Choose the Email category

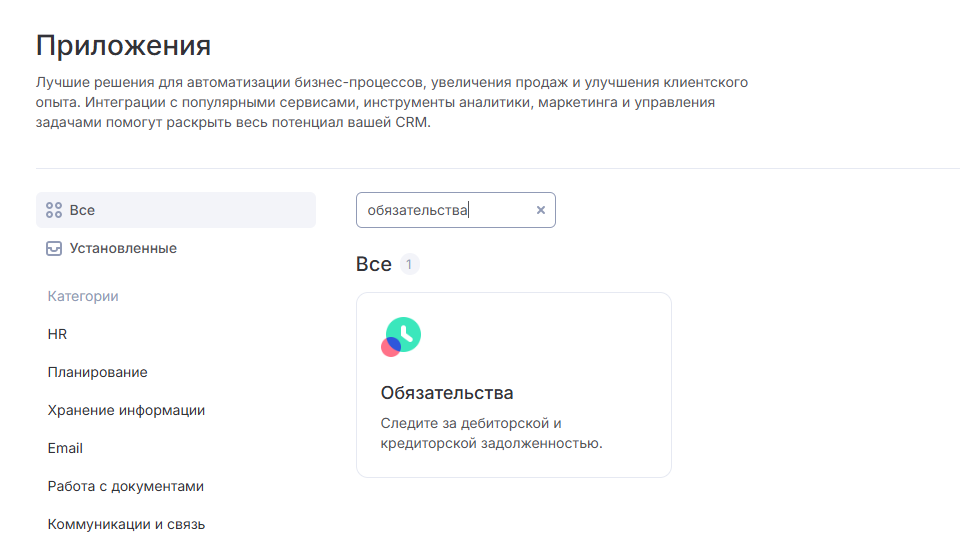pos(65,448)
